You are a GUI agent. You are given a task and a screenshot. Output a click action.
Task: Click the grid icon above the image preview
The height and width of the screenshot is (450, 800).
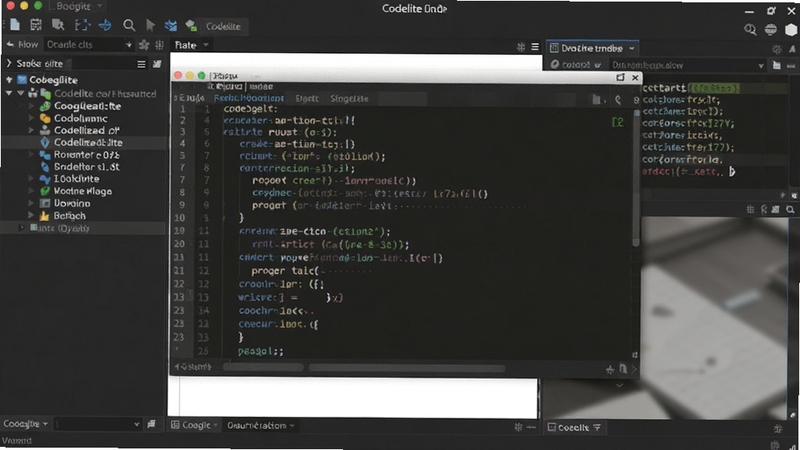click(x=750, y=209)
